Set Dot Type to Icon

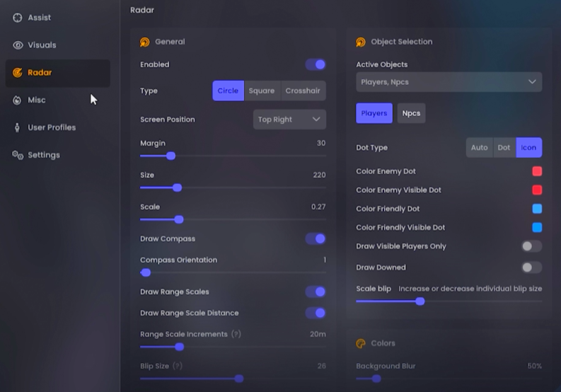point(528,147)
